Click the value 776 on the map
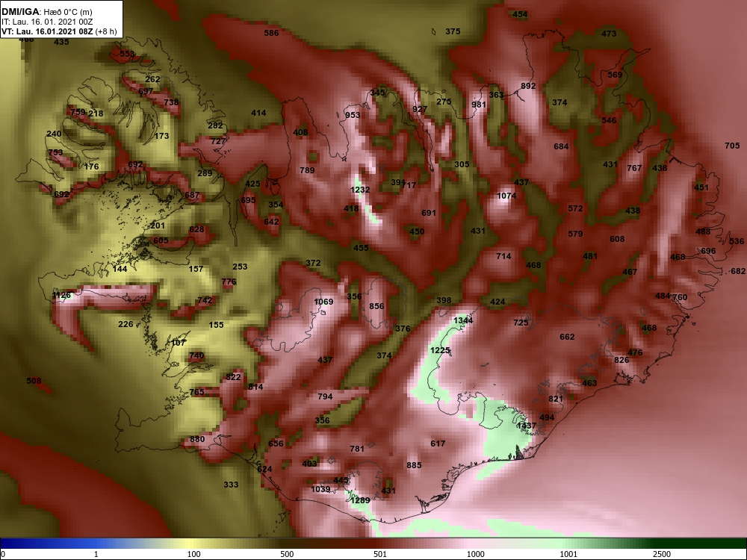 tap(229, 282)
